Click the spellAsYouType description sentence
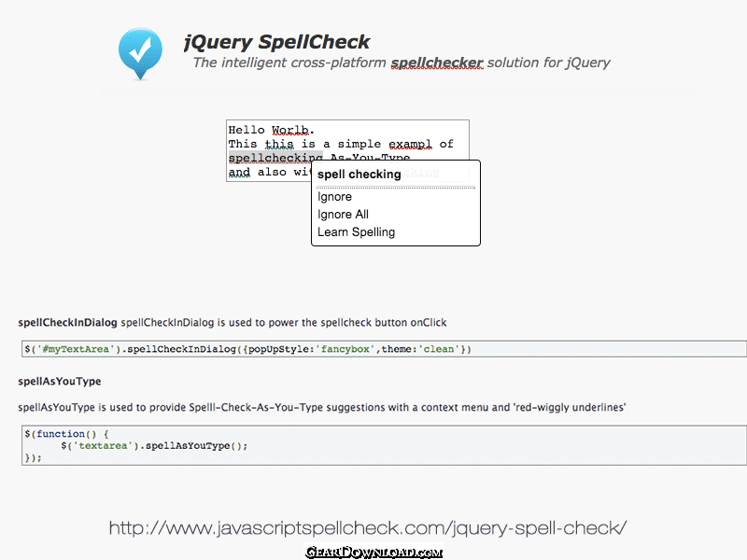The height and width of the screenshot is (560, 747). (322, 408)
